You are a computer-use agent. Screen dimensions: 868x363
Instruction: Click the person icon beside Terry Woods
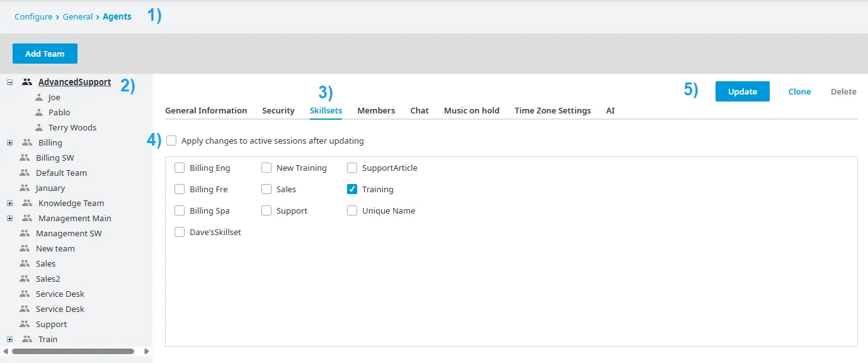(x=39, y=128)
